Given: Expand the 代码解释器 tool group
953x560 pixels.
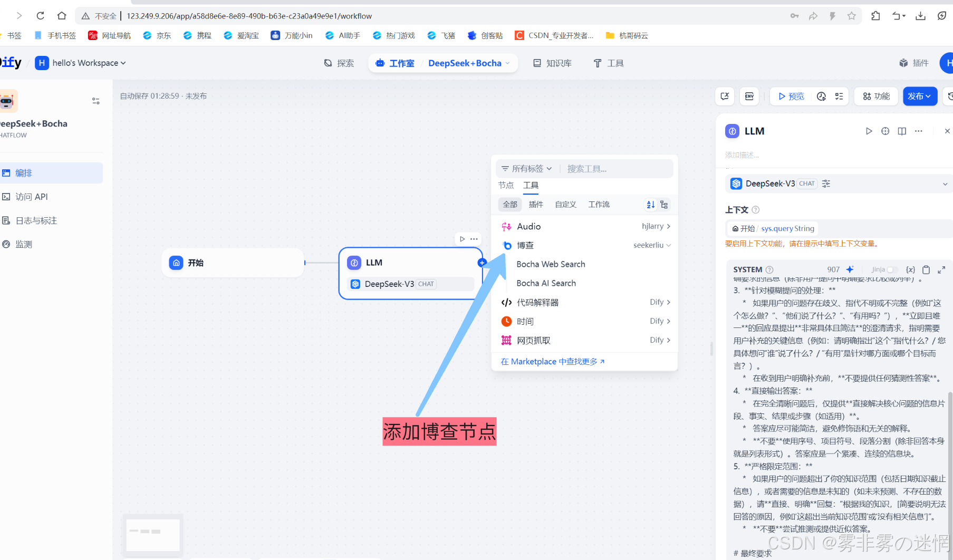Looking at the screenshot, I should (584, 302).
